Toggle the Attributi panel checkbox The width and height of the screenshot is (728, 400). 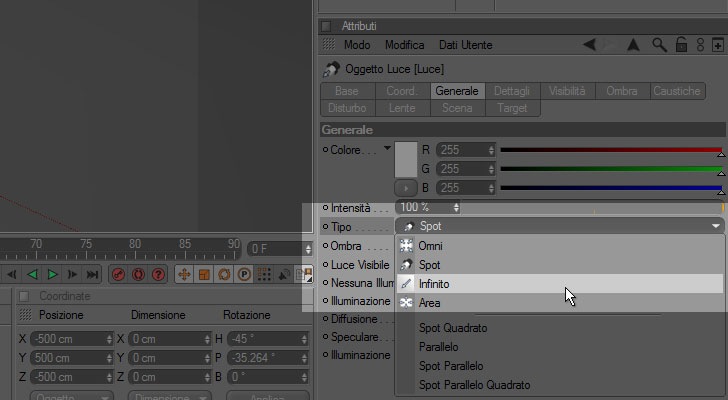point(326,26)
